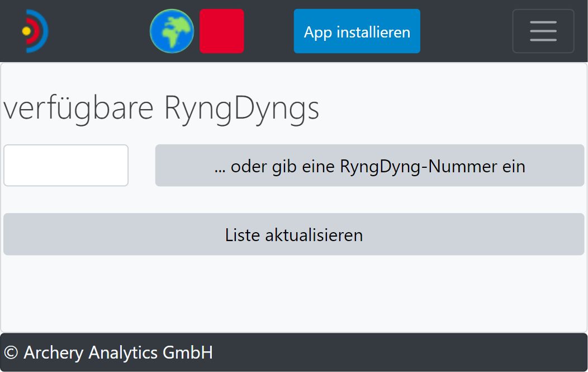Click the dark footer bar copyright notice
Viewport: 588px width, 372px height.
pos(108,353)
